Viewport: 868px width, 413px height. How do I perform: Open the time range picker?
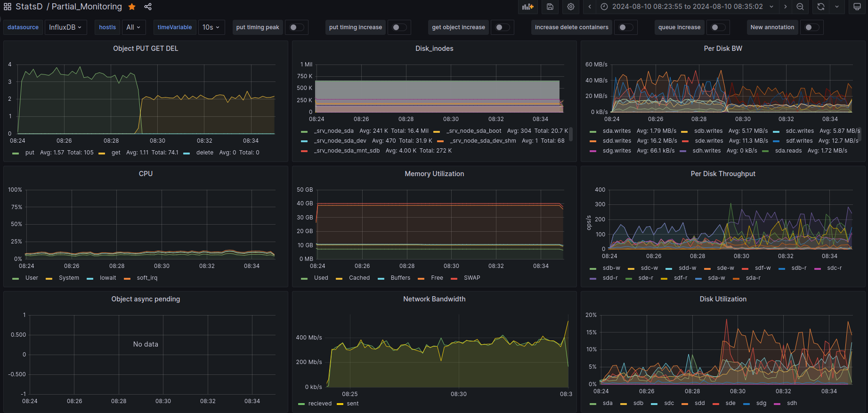click(687, 7)
